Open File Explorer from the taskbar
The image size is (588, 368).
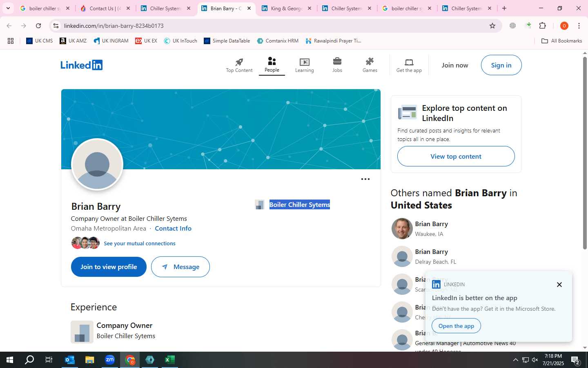click(90, 360)
